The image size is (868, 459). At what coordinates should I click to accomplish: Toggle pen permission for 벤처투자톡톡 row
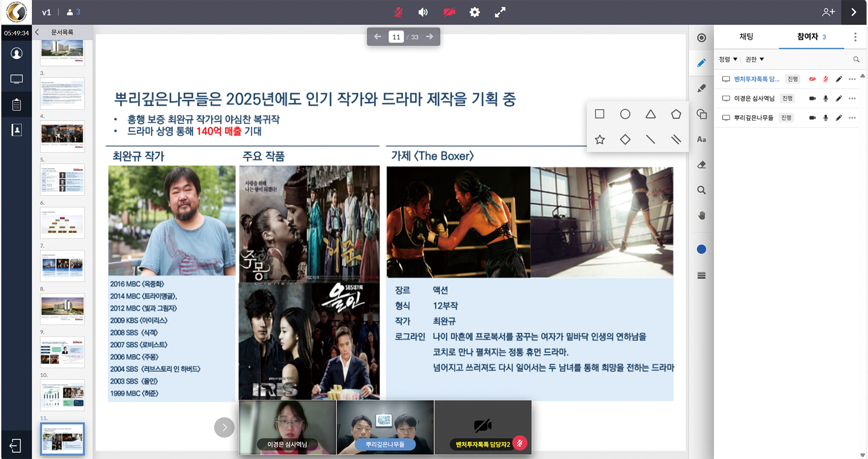point(839,79)
